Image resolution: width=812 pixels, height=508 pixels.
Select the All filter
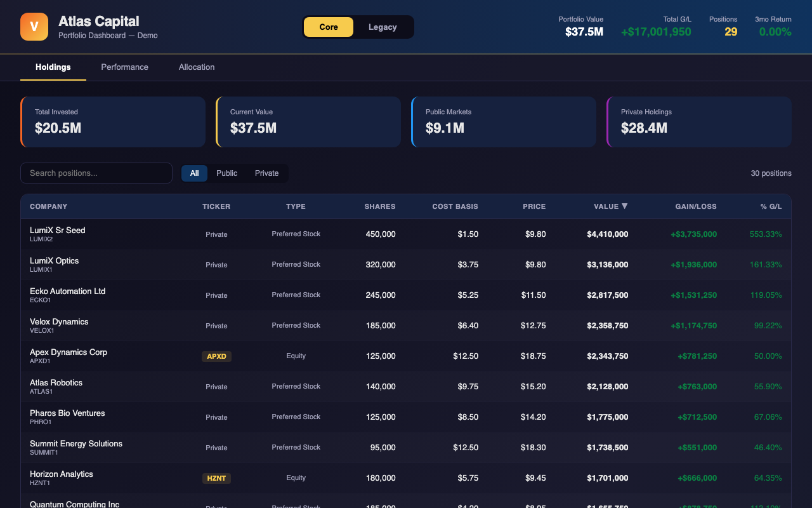tap(194, 173)
